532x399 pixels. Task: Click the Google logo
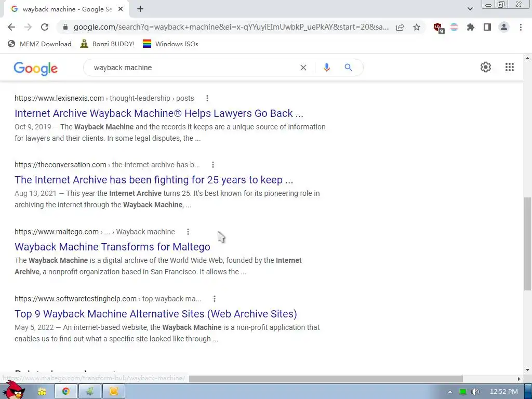[x=36, y=68]
